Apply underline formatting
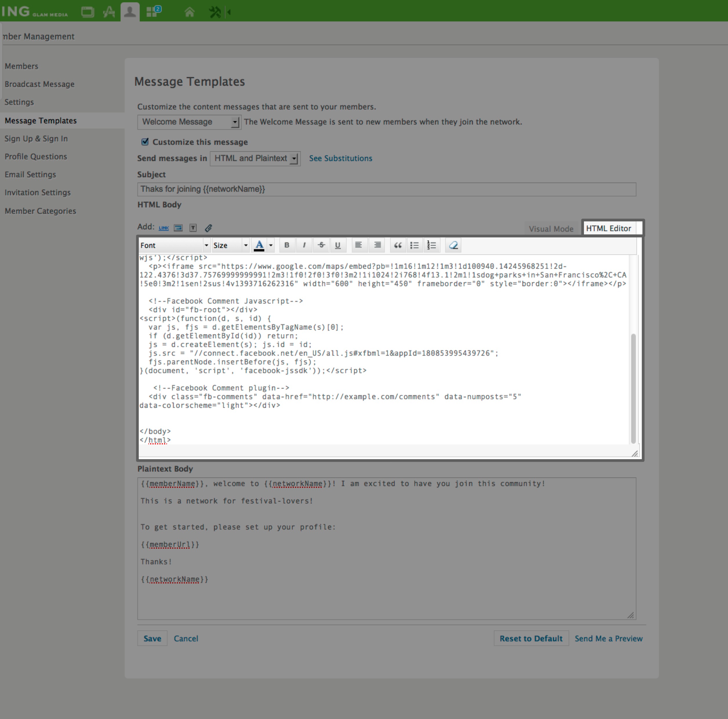Image resolution: width=728 pixels, height=719 pixels. click(338, 245)
